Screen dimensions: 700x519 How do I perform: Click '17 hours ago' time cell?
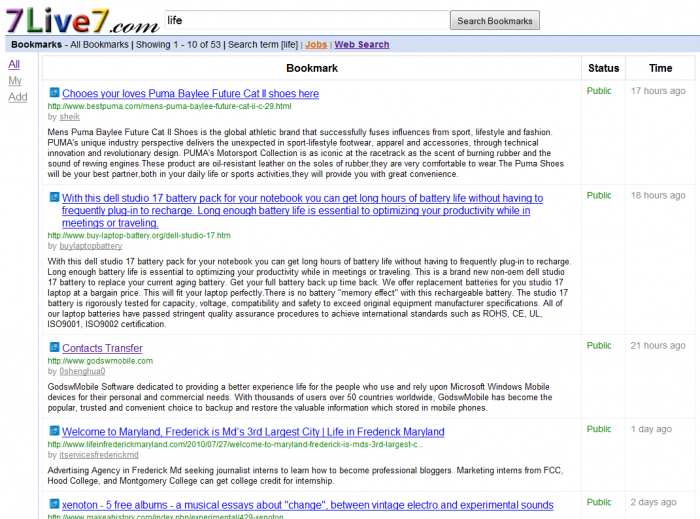658,91
